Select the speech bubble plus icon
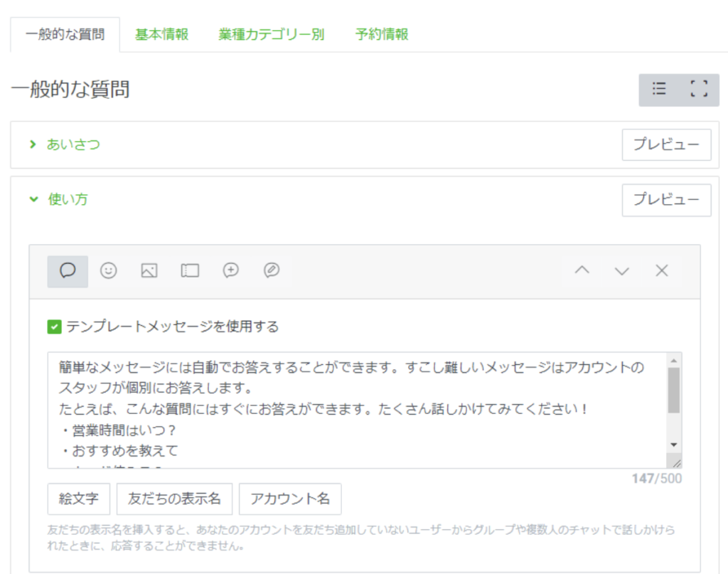The width and height of the screenshot is (728, 574). pos(230,271)
